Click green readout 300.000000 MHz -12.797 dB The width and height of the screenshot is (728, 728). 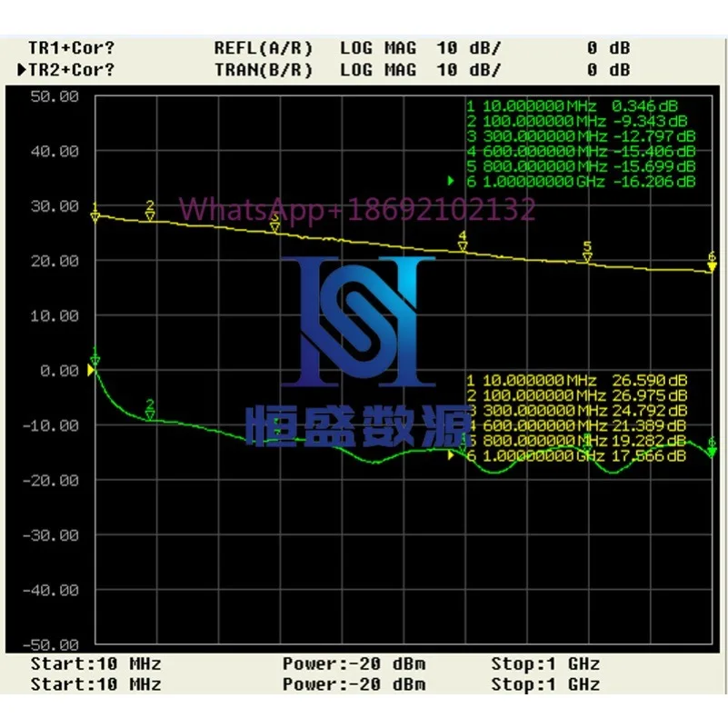(x=581, y=136)
